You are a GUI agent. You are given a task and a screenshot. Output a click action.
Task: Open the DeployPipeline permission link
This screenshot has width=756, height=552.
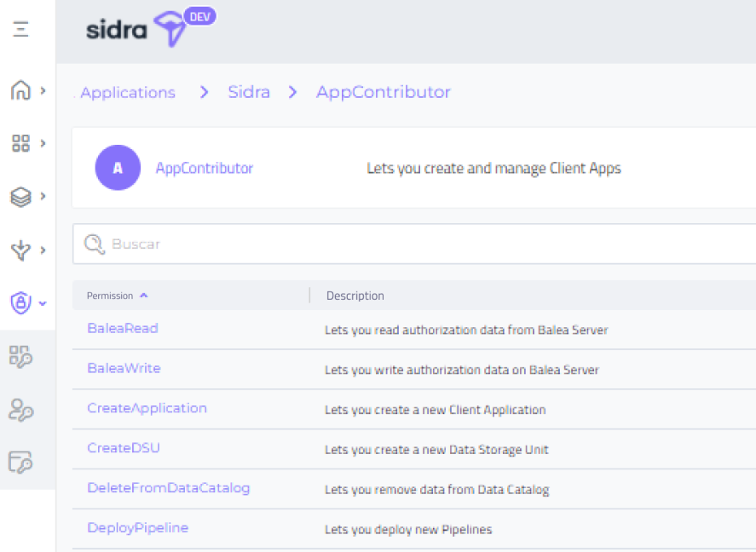click(138, 528)
